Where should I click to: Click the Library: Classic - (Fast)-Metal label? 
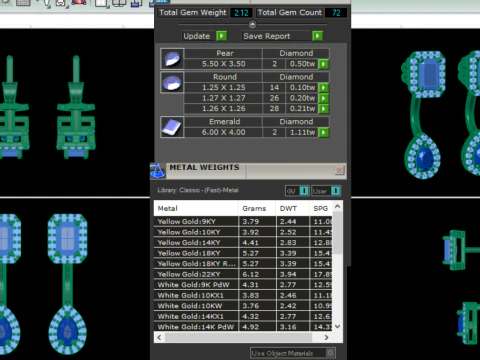pyautogui.click(x=198, y=190)
